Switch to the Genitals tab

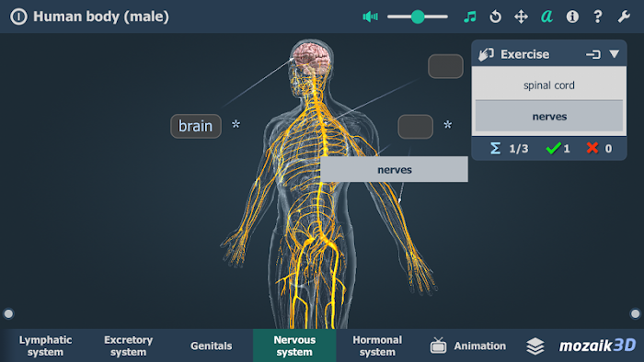[211, 345]
